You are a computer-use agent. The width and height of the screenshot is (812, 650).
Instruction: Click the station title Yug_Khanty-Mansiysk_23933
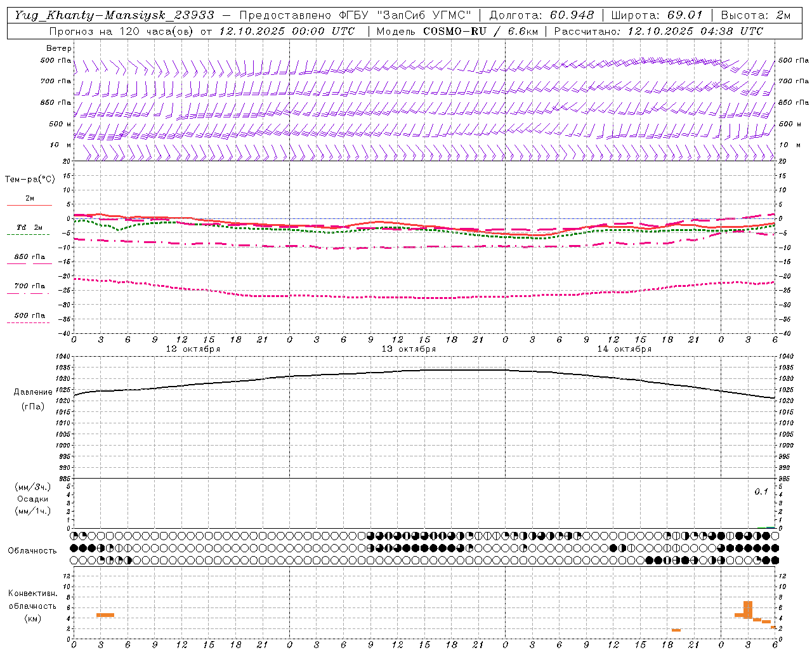[114, 15]
